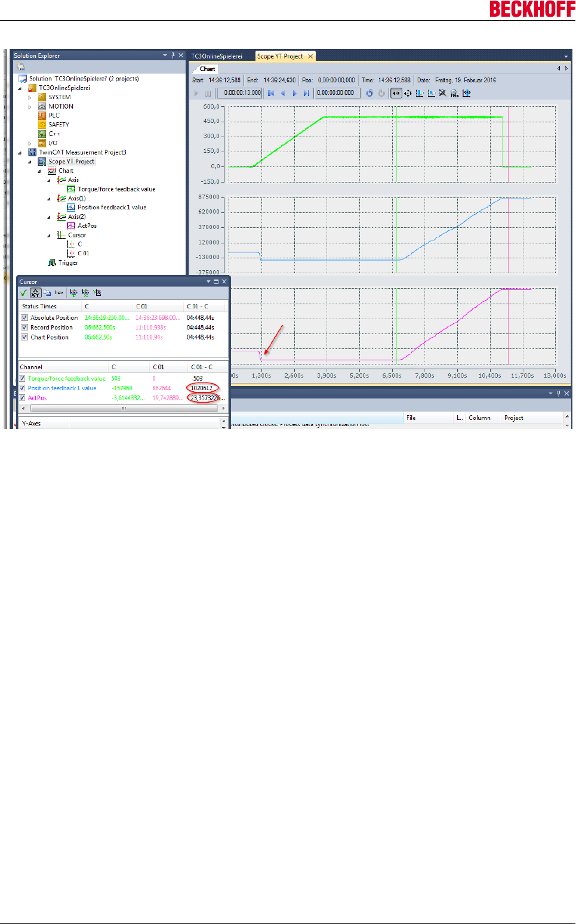Click the Pause button in scope toolbar

(x=208, y=93)
